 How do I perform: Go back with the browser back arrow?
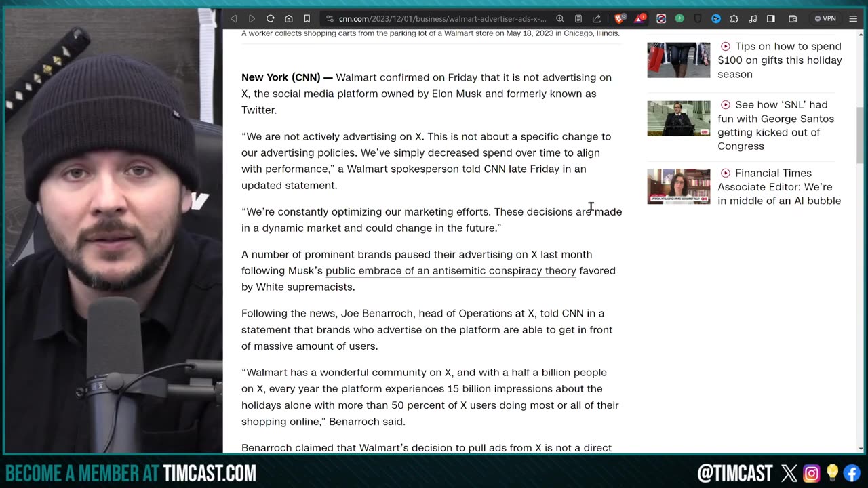pyautogui.click(x=234, y=19)
